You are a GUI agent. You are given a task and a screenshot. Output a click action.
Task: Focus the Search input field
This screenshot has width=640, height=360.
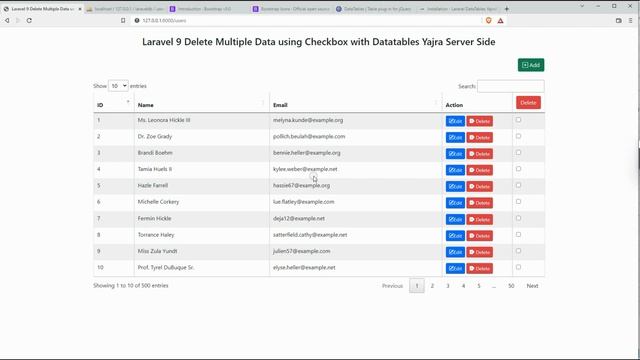[511, 86]
